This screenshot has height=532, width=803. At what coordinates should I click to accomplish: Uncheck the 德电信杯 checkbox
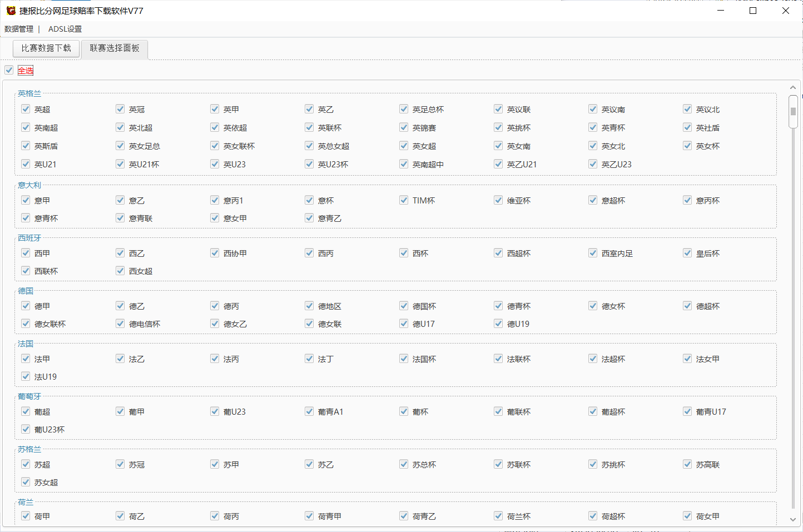pyautogui.click(x=120, y=324)
